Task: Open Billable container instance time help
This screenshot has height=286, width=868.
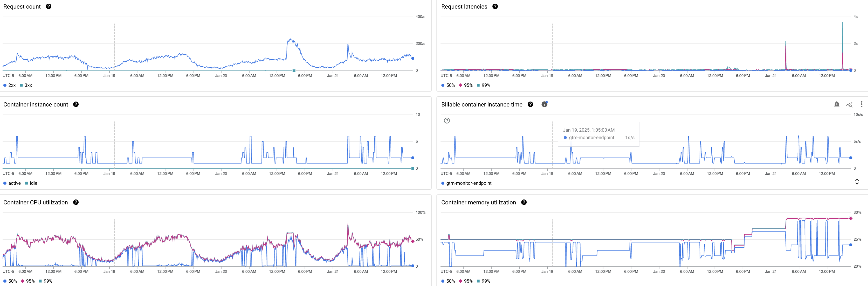Action: (530, 104)
